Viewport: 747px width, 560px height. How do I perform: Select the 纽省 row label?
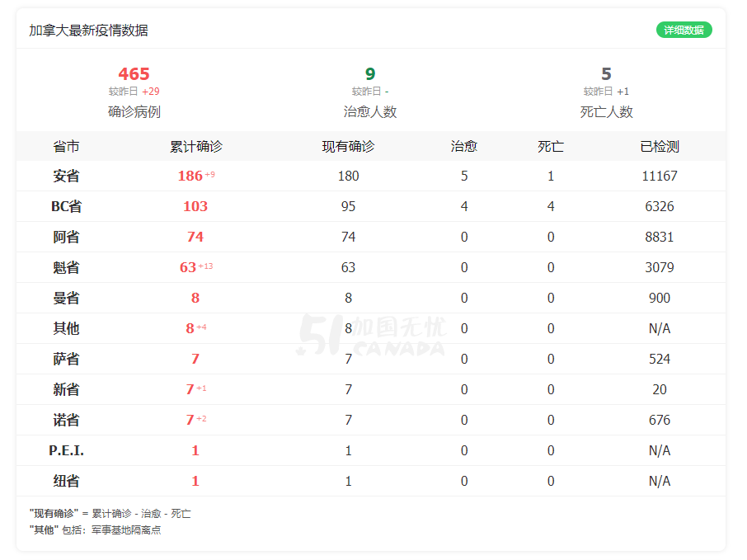[x=66, y=481]
